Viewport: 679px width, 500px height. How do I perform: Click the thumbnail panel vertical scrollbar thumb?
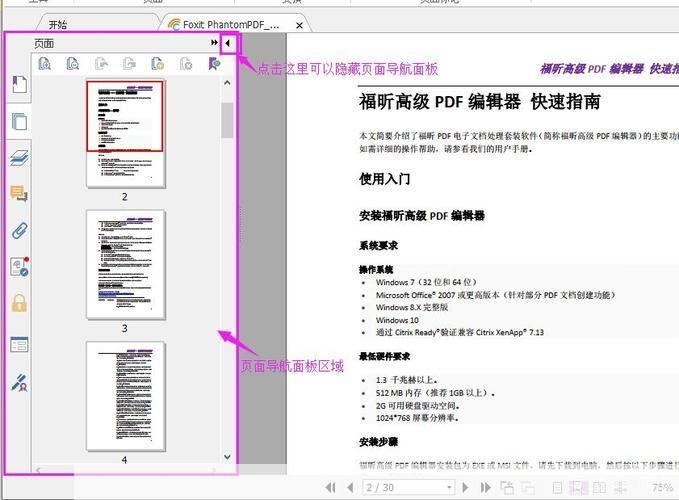tap(227, 120)
